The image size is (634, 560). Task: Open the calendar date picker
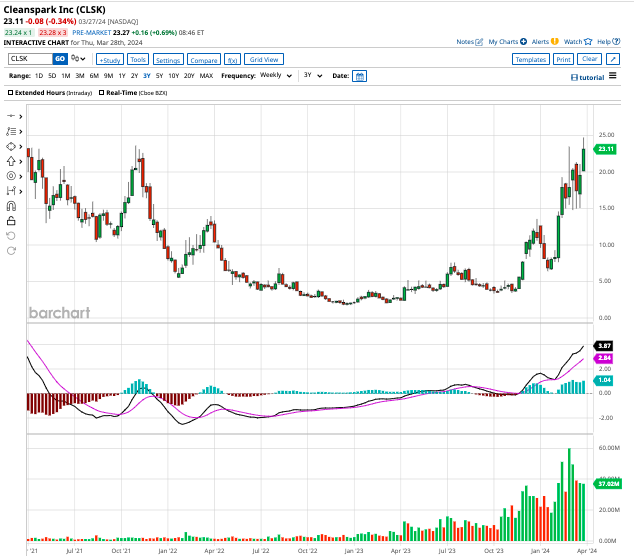[x=359, y=76]
